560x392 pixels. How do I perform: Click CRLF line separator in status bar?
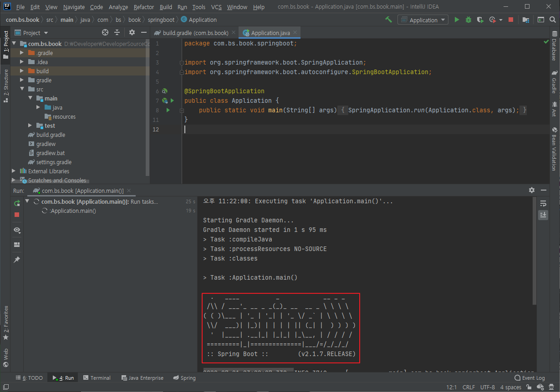(468, 387)
